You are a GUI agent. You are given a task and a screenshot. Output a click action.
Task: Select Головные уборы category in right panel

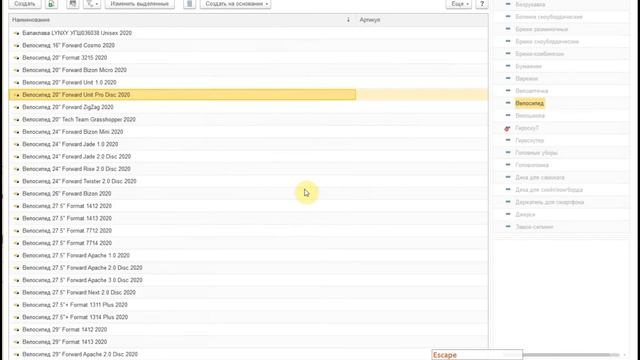[x=536, y=153]
